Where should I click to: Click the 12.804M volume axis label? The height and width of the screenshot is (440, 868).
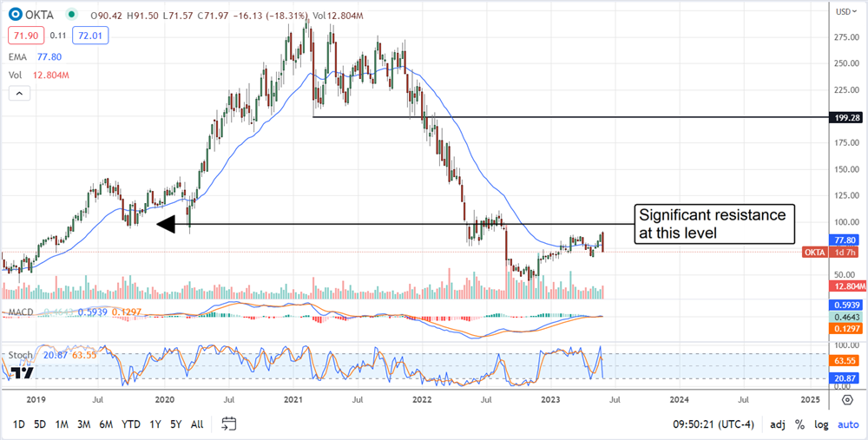pyautogui.click(x=846, y=286)
